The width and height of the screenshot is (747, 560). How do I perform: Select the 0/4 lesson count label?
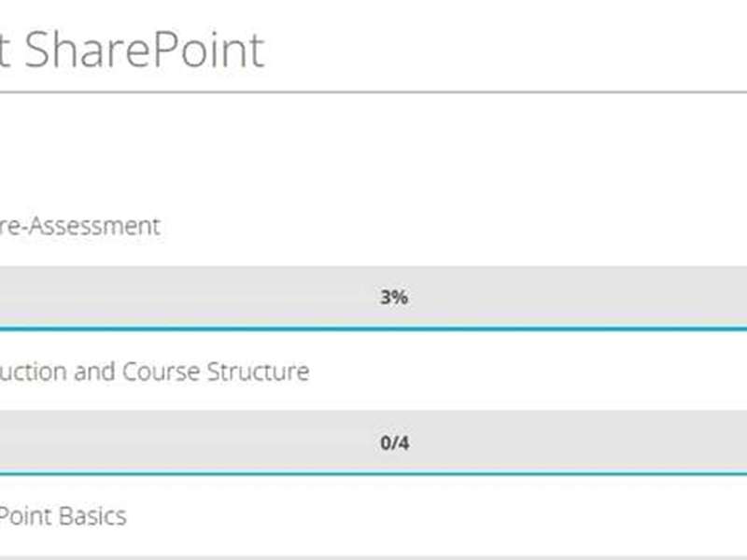[394, 442]
